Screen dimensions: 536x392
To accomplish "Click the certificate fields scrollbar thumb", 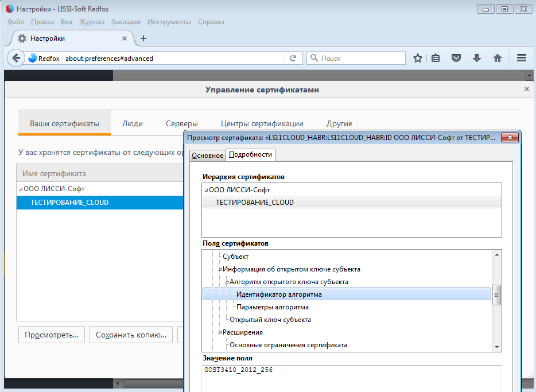I will pos(496,294).
